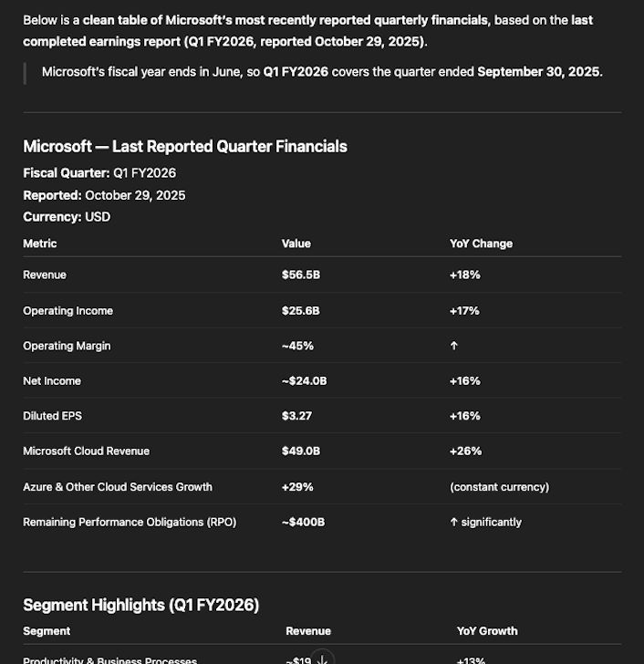
Task: Click the Net Income value ~$24.0B
Action: pyautogui.click(x=304, y=381)
